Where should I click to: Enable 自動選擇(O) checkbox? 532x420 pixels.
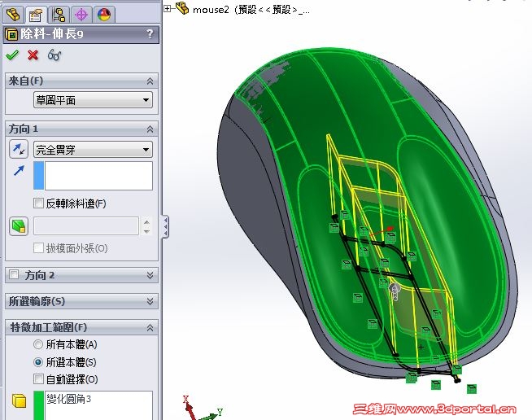coord(39,379)
